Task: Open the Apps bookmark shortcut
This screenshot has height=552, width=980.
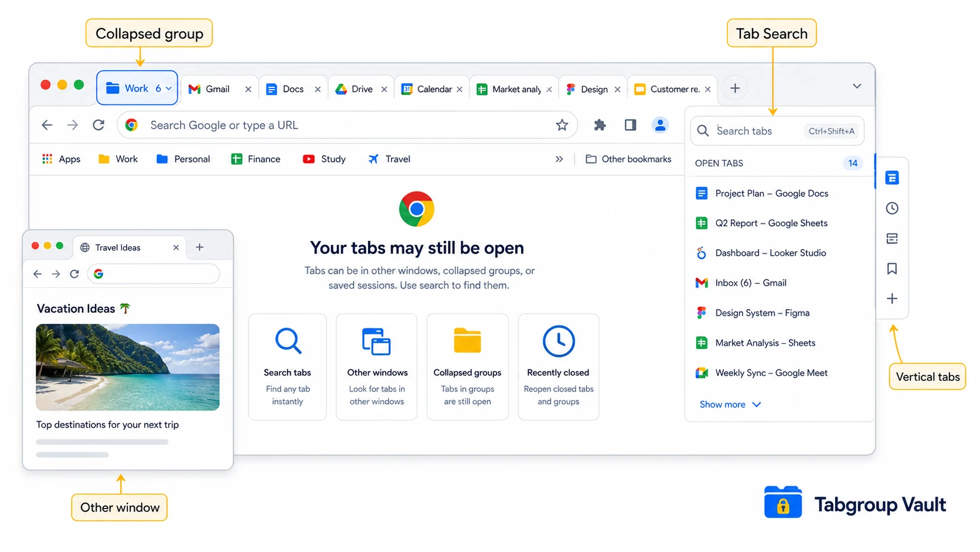Action: pos(61,159)
